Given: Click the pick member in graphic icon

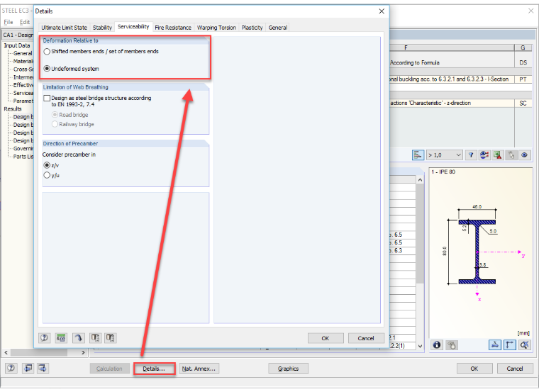Looking at the screenshot, I should 511,155.
